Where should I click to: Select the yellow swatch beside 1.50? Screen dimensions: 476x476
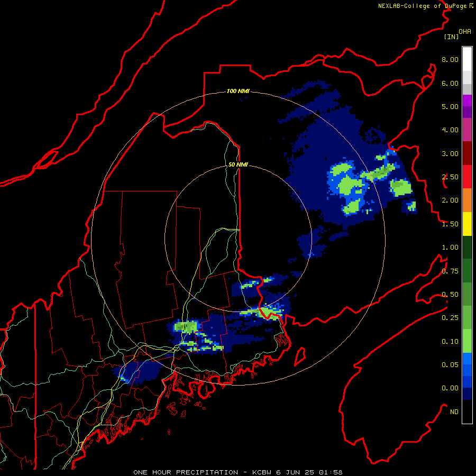pyautogui.click(x=467, y=224)
